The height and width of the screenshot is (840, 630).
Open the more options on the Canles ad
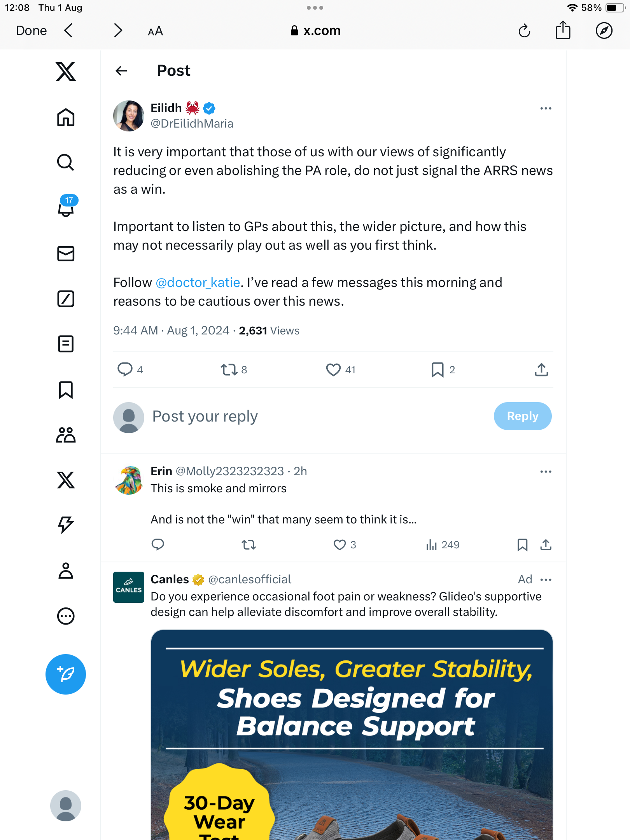pos(546,580)
